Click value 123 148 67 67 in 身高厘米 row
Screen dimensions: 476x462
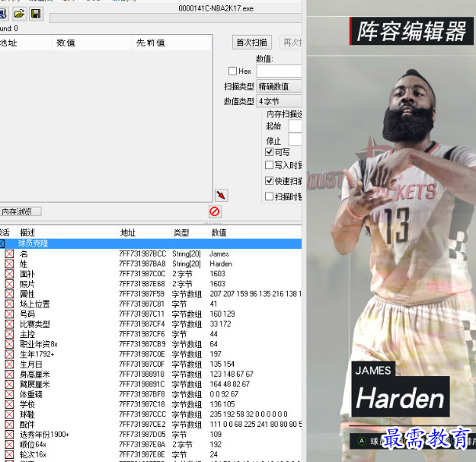(232, 374)
